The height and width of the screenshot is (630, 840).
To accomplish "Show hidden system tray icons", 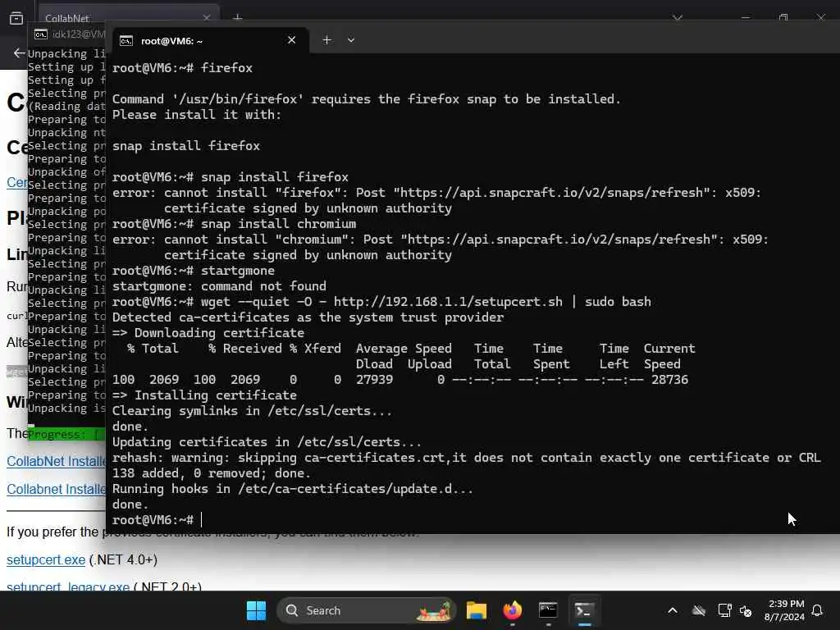I will 673,610.
